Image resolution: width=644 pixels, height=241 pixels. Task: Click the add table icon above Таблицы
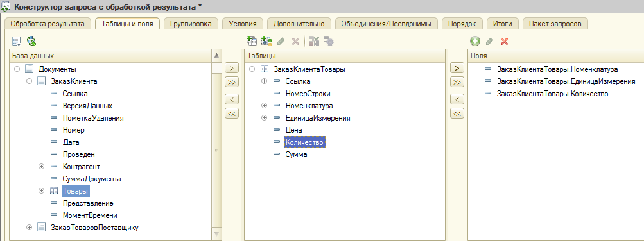(251, 40)
